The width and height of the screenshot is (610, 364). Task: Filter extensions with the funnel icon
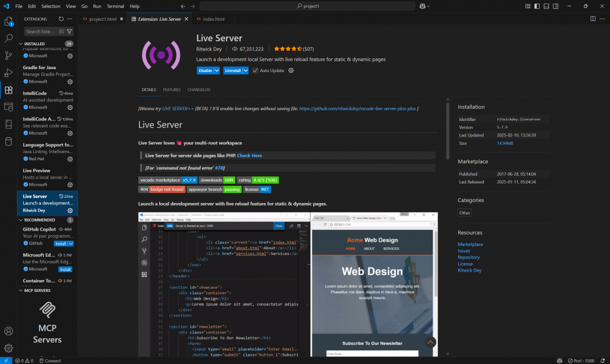click(69, 32)
